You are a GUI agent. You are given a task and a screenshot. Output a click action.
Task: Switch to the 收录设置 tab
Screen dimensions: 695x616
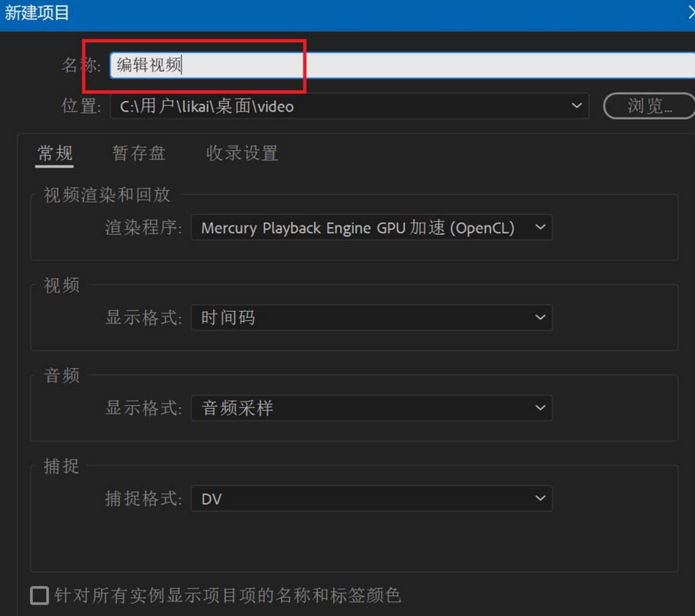[x=242, y=152]
